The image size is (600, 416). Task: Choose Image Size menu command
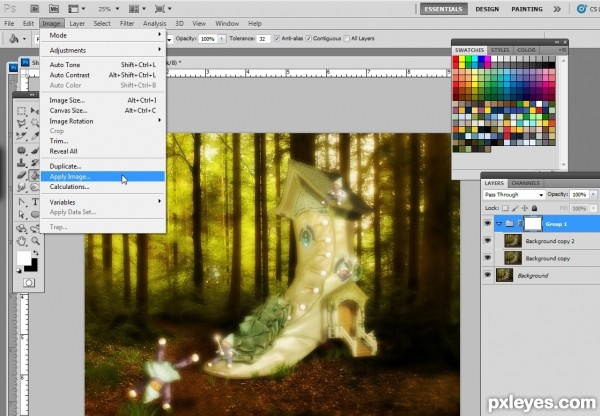pyautogui.click(x=103, y=100)
